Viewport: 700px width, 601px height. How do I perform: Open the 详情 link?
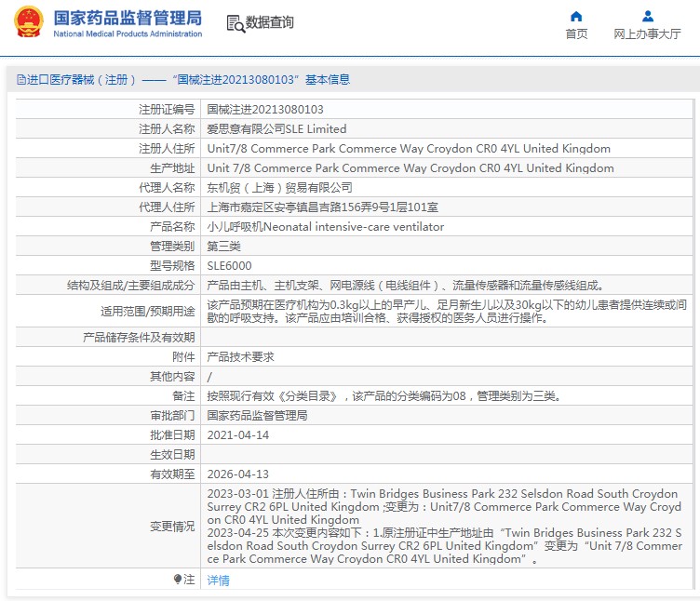[x=218, y=581]
